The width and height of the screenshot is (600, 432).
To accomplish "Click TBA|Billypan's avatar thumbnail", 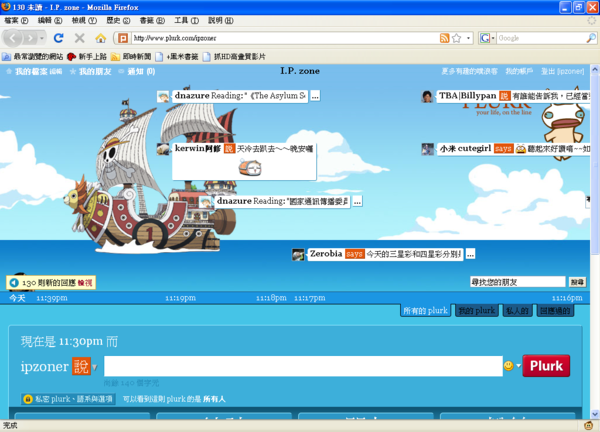I will tap(427, 96).
